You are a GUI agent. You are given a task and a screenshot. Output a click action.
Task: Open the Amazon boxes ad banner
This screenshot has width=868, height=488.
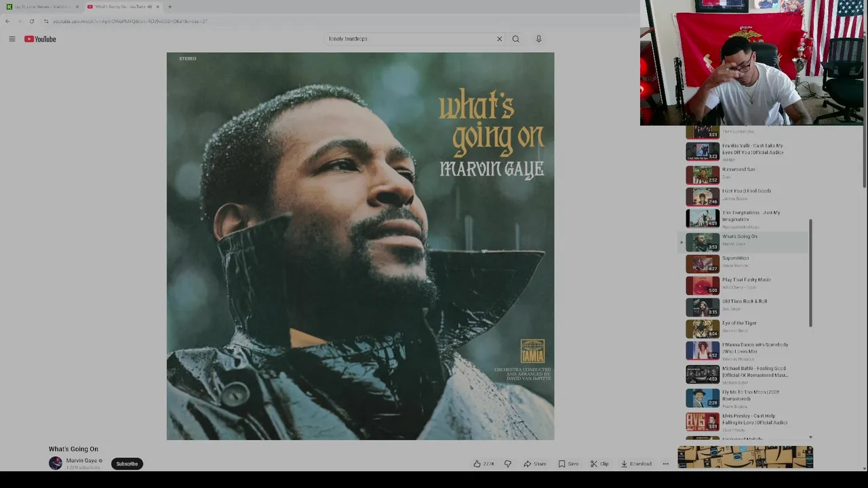pos(745,457)
